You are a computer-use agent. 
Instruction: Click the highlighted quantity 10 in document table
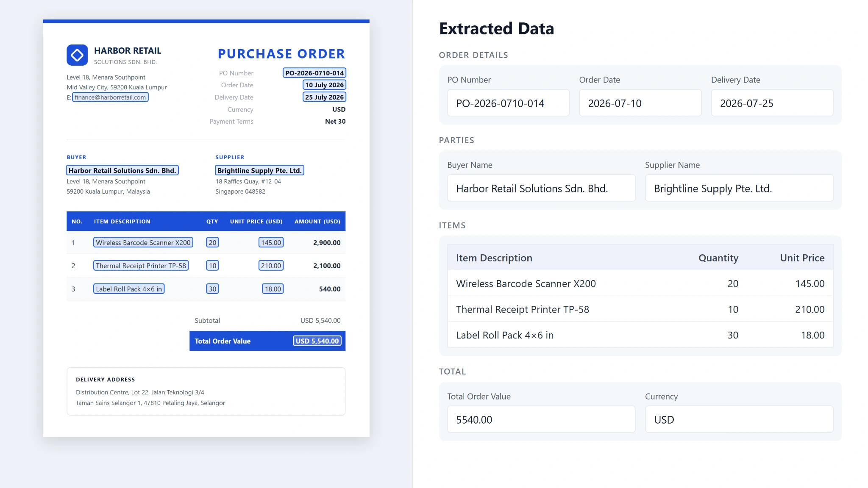212,266
